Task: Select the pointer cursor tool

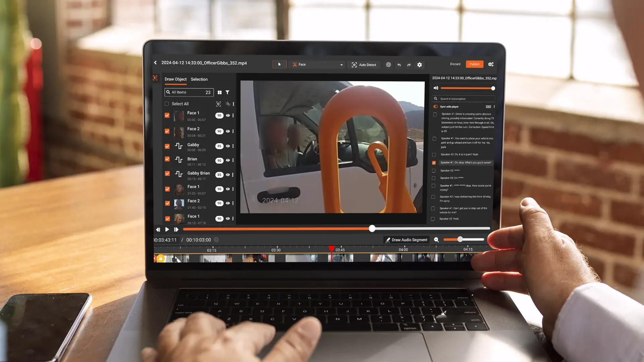Action: click(279, 64)
